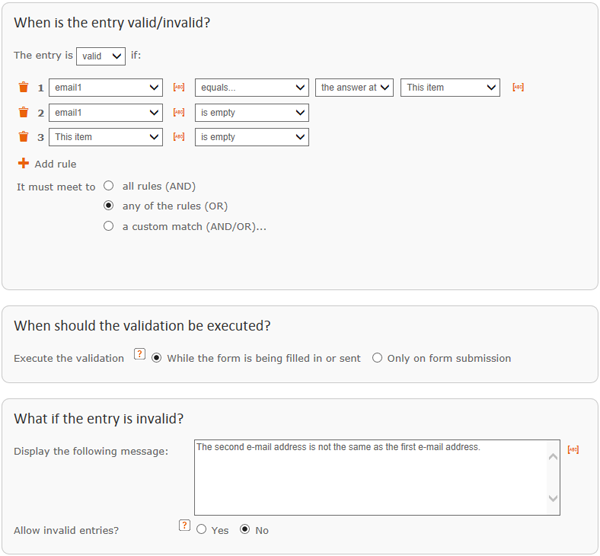The width and height of the screenshot is (600, 556).
Task: Expand the 'the answer at' dropdown
Action: click(354, 87)
